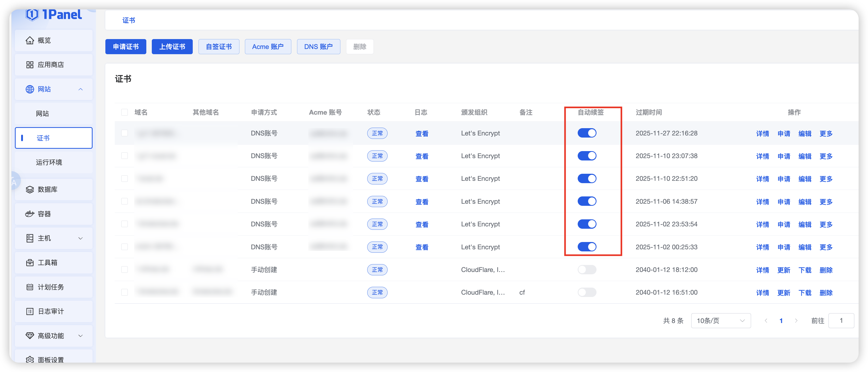Open 容器 via the docker whale icon
868x372 pixels.
30,214
